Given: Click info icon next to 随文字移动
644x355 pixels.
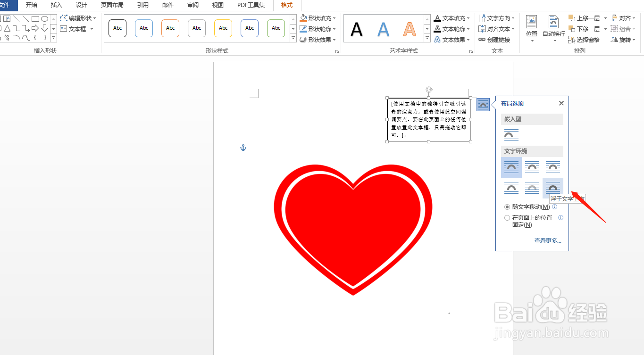Looking at the screenshot, I should click(x=555, y=206).
